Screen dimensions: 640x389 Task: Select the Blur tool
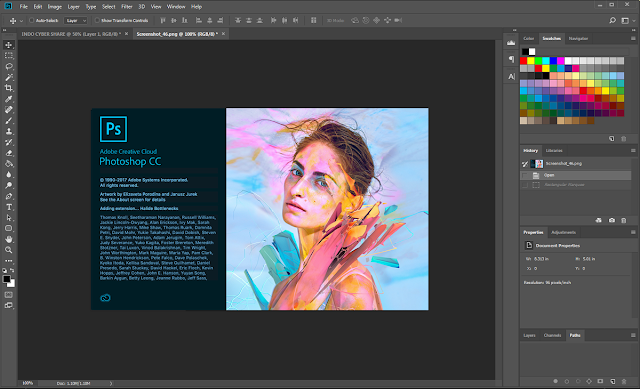[9, 174]
